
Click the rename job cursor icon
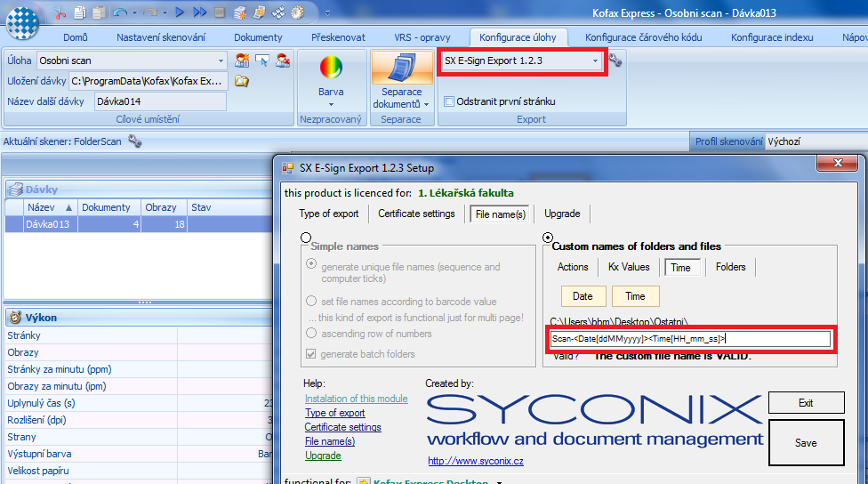click(262, 60)
